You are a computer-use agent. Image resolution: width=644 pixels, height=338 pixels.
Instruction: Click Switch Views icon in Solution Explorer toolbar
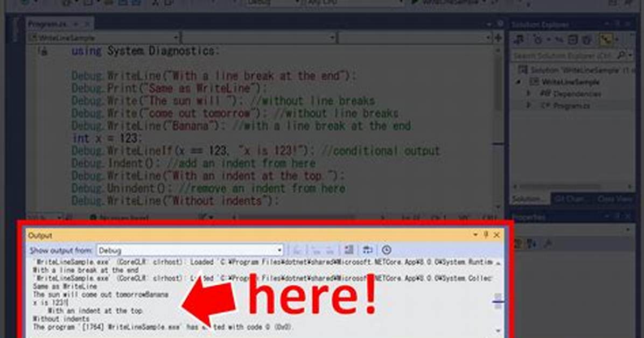tap(519, 39)
